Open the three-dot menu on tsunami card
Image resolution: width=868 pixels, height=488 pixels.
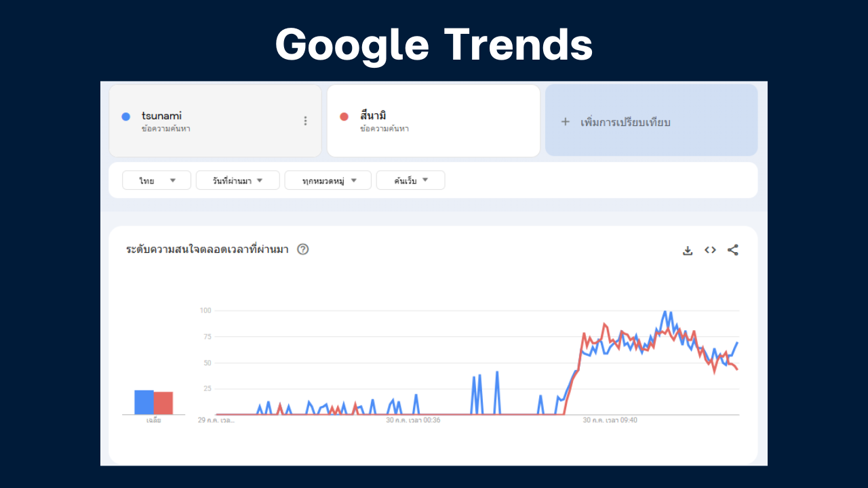[x=305, y=121]
